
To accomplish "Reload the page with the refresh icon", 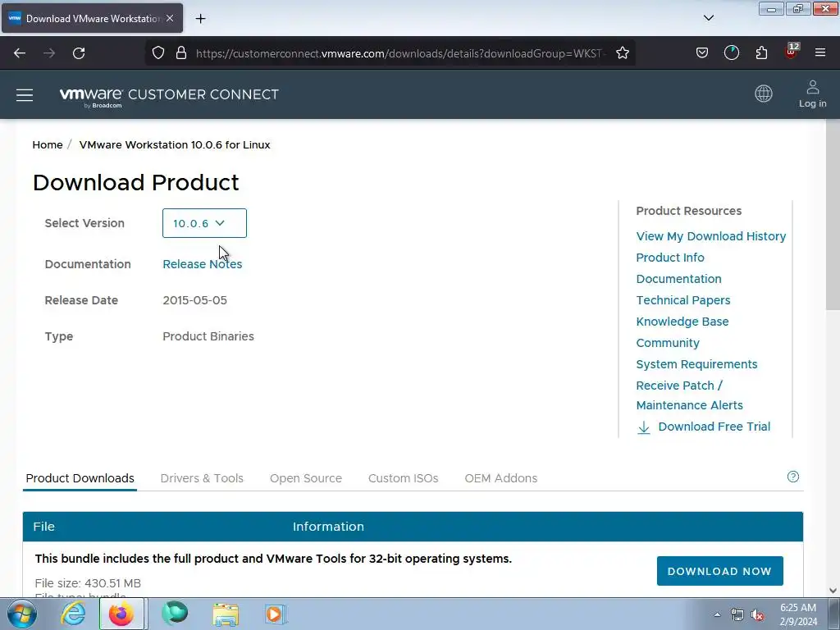I will point(79,53).
